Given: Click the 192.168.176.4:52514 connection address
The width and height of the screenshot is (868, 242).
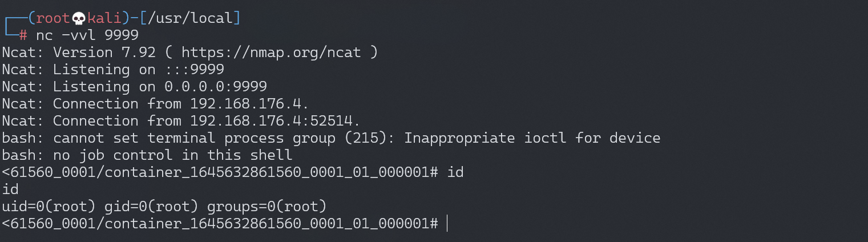Looking at the screenshot, I should coord(275,121).
